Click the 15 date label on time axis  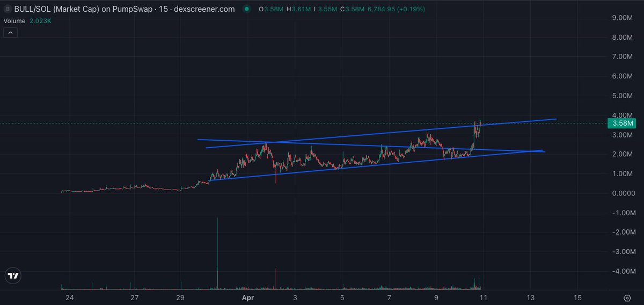[x=578, y=298]
